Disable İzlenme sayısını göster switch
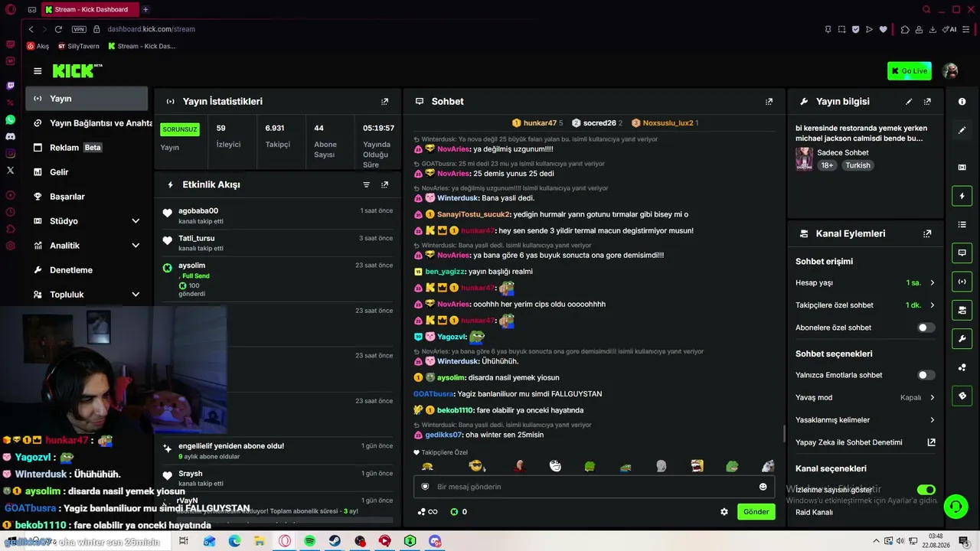 coord(926,490)
